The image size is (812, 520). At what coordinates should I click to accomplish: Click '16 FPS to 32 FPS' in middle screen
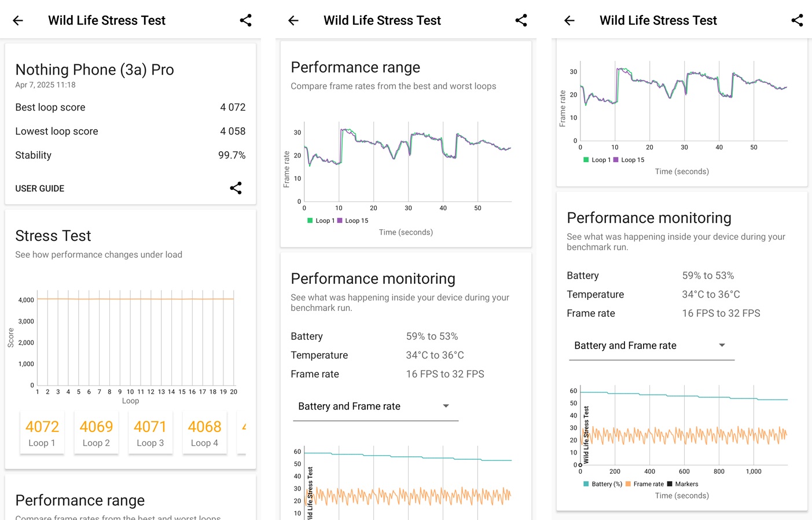pos(445,374)
